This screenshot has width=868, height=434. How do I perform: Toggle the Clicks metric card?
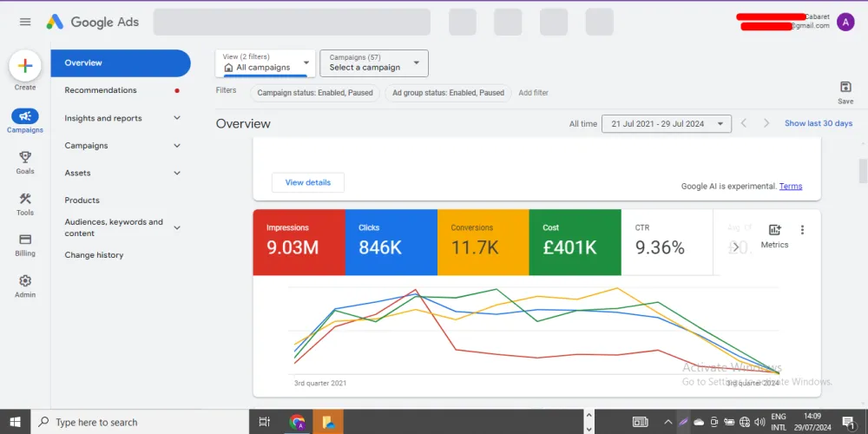tap(391, 242)
